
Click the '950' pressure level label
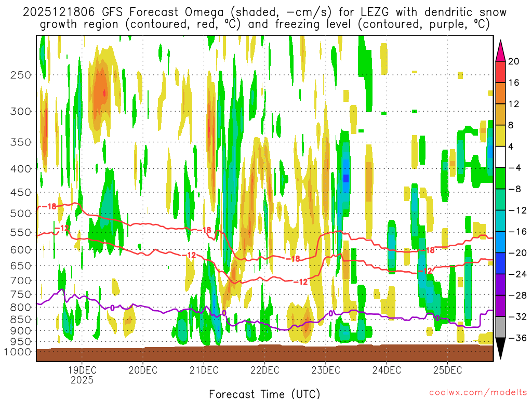click(x=21, y=342)
